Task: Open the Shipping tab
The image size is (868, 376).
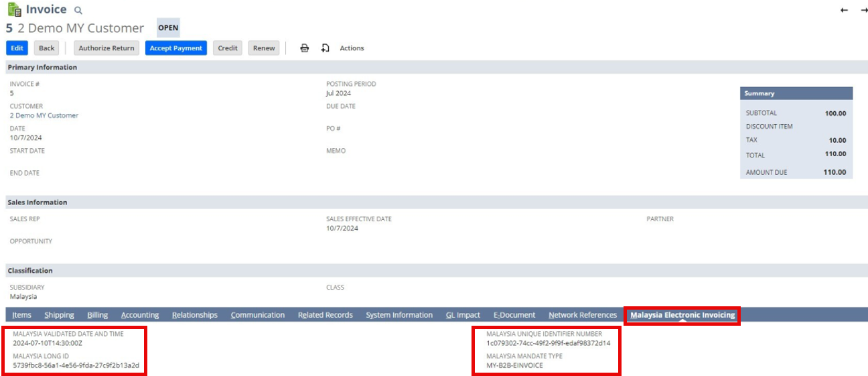Action: tap(59, 315)
